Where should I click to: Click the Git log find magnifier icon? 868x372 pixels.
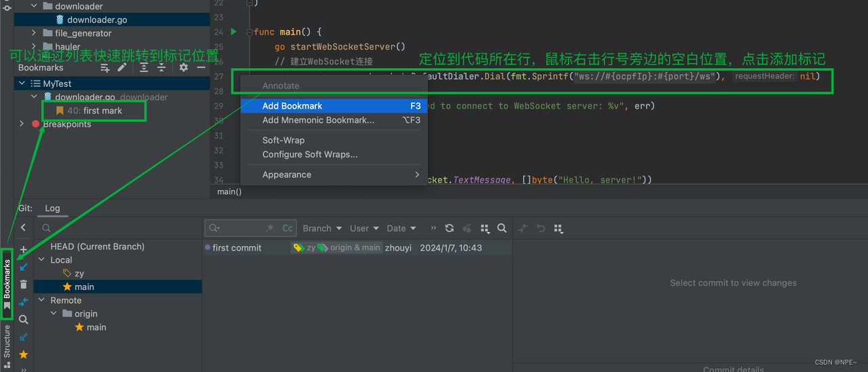[502, 229]
